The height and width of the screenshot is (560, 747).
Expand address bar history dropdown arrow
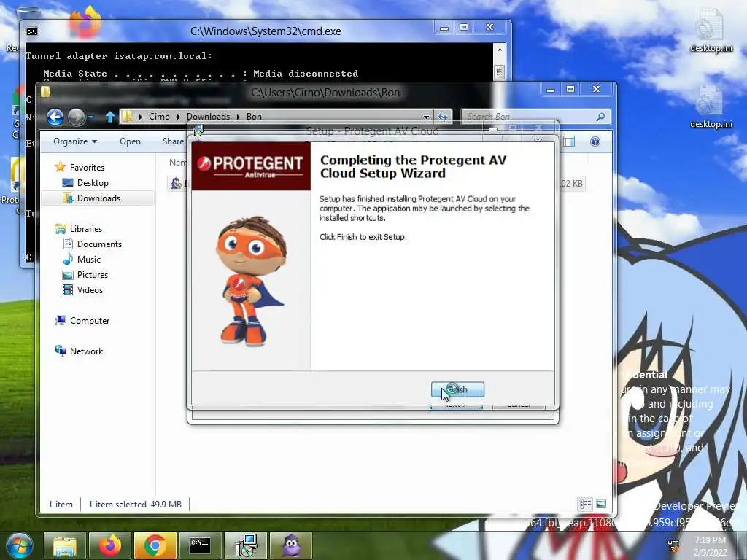[426, 117]
